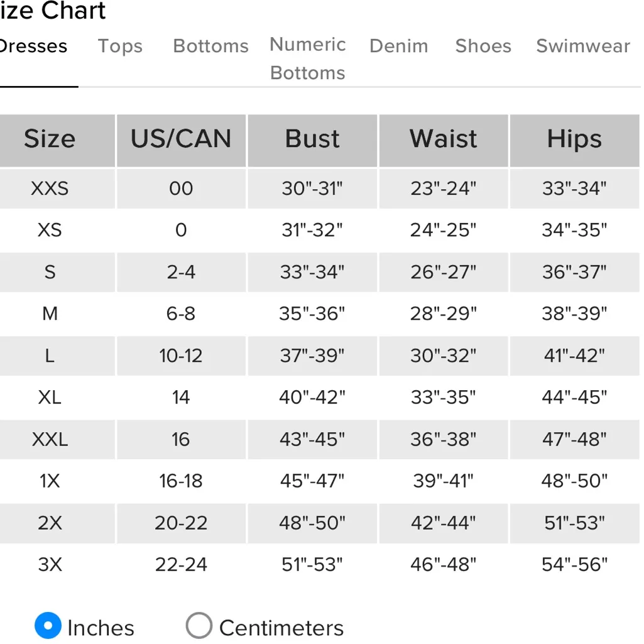This screenshot has width=644, height=644.
Task: Show the Swimwear size chart tab
Action: (x=582, y=46)
